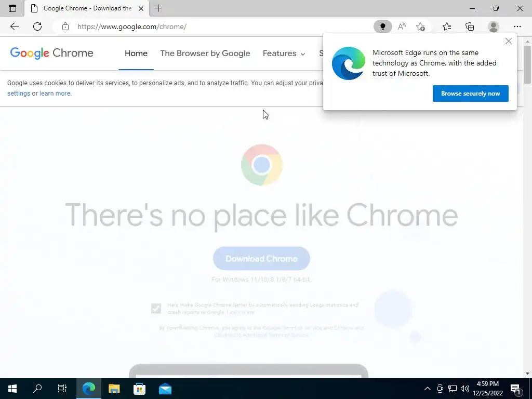
Task: Open the lightbulb suggestion icon in address bar
Action: tap(383, 26)
